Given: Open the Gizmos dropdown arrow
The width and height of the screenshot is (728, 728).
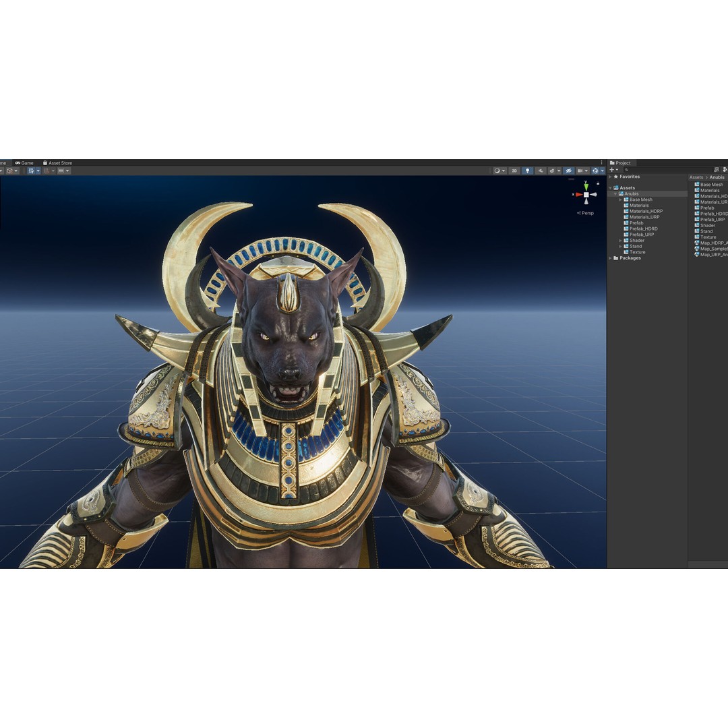Looking at the screenshot, I should click(603, 171).
